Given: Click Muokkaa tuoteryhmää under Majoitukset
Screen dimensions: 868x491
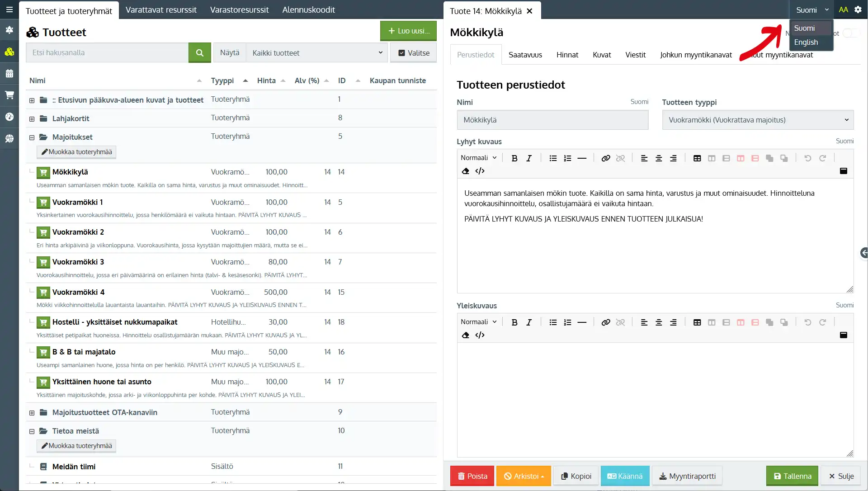Looking at the screenshot, I should [76, 152].
